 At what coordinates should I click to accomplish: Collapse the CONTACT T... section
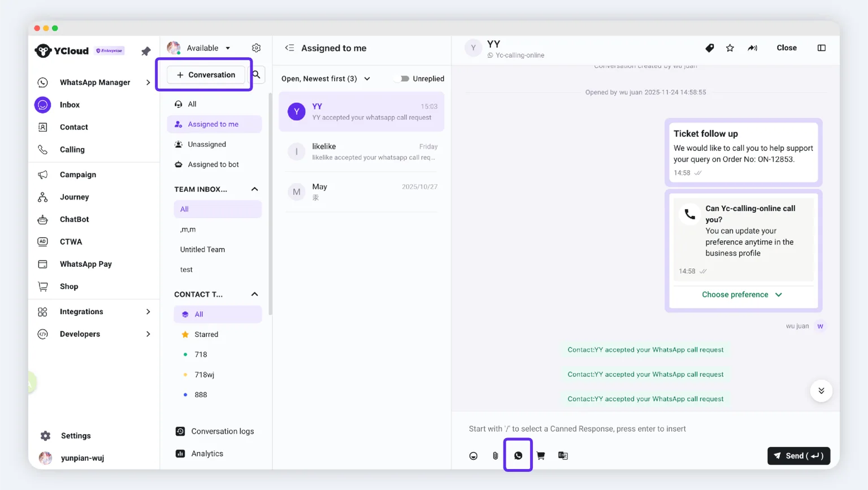[255, 294]
